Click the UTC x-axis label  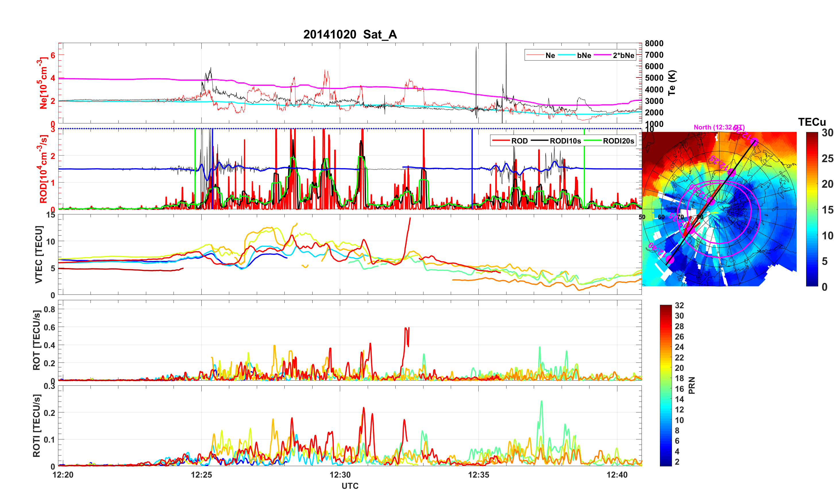(x=350, y=486)
